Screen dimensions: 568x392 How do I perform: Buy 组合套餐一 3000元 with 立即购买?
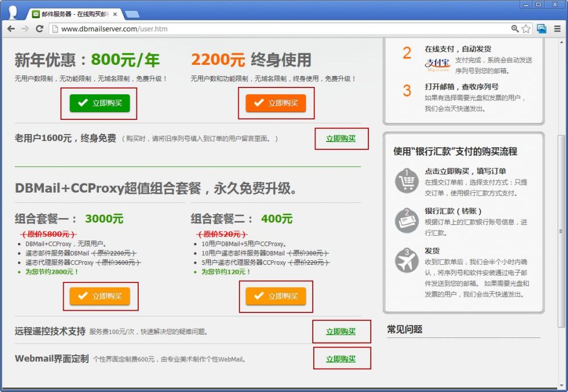(99, 296)
